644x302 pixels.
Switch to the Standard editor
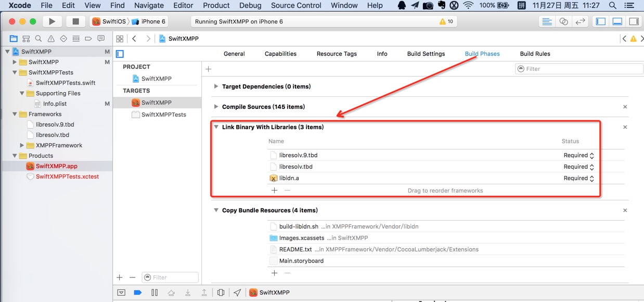(x=547, y=21)
